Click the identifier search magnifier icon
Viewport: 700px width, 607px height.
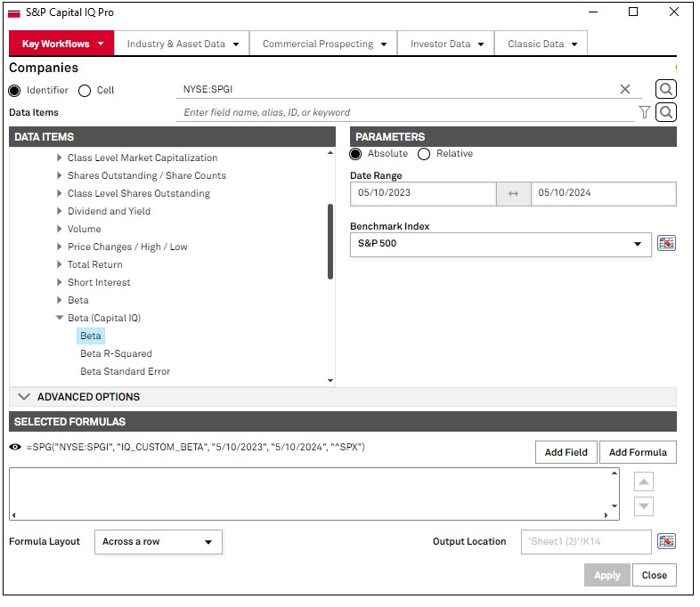click(665, 89)
